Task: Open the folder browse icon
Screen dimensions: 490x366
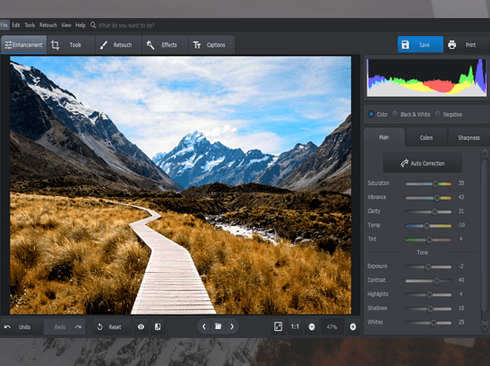Action: [218, 326]
